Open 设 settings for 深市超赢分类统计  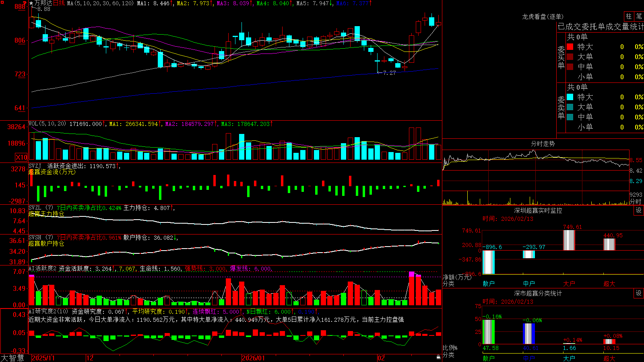coord(639,293)
